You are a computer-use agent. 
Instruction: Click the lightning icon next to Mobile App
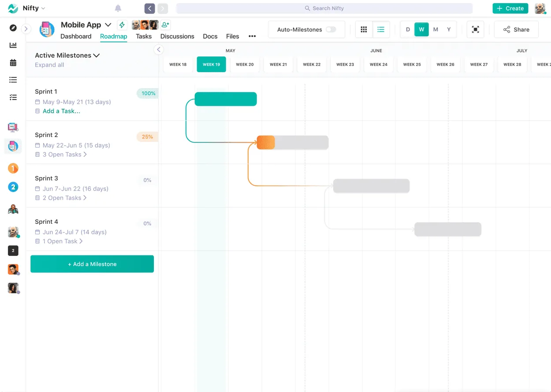(122, 25)
